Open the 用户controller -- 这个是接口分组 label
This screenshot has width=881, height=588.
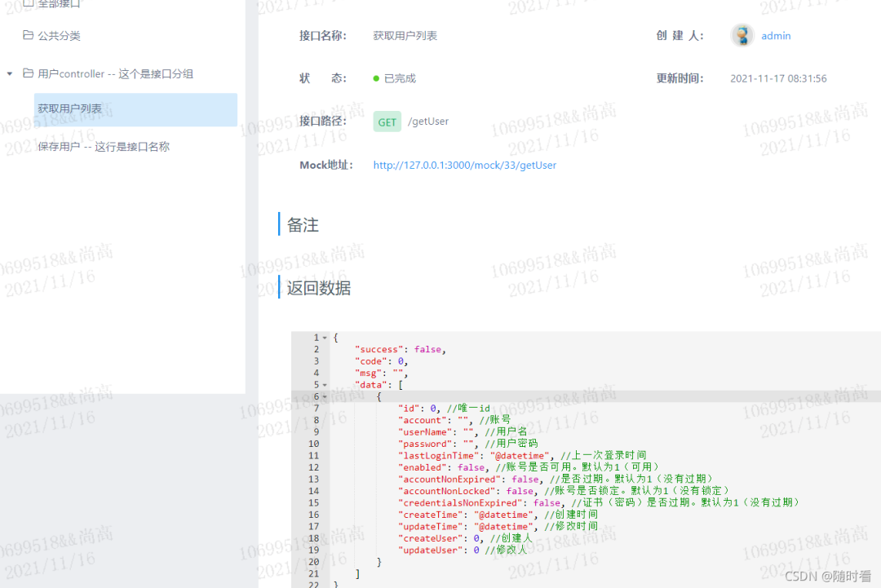(x=115, y=73)
